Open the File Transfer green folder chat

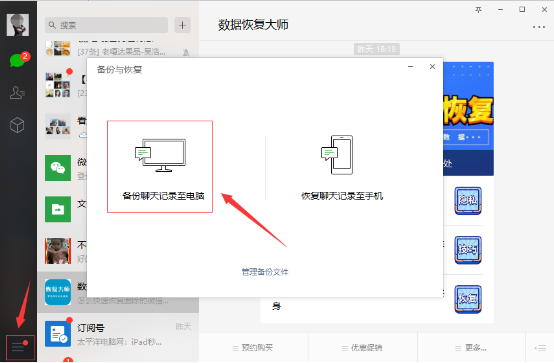[58, 209]
